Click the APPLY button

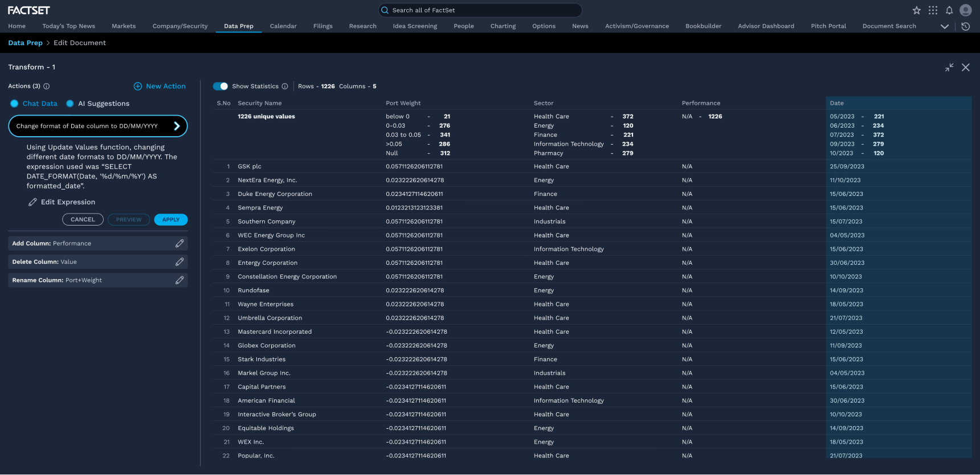point(171,220)
